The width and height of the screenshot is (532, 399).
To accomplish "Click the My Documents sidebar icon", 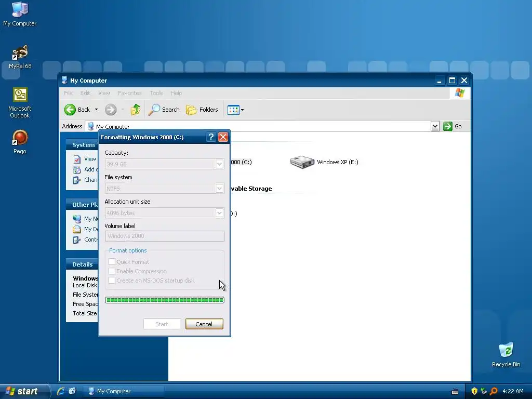I will (77, 229).
